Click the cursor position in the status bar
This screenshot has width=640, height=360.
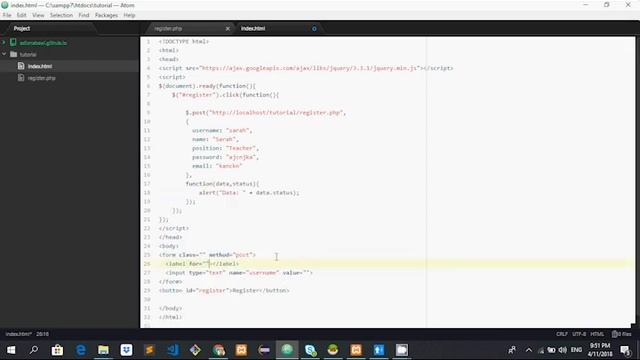pos(42,334)
